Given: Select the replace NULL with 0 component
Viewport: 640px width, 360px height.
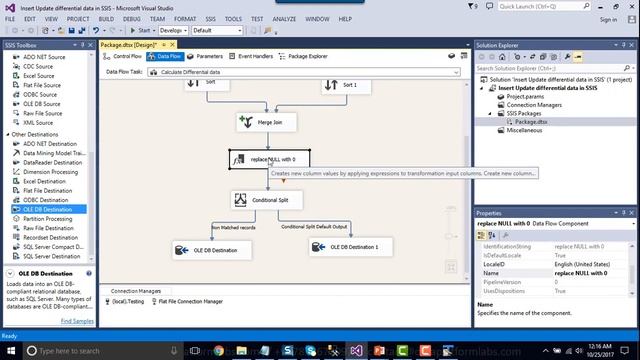Looking at the screenshot, I should (x=269, y=159).
